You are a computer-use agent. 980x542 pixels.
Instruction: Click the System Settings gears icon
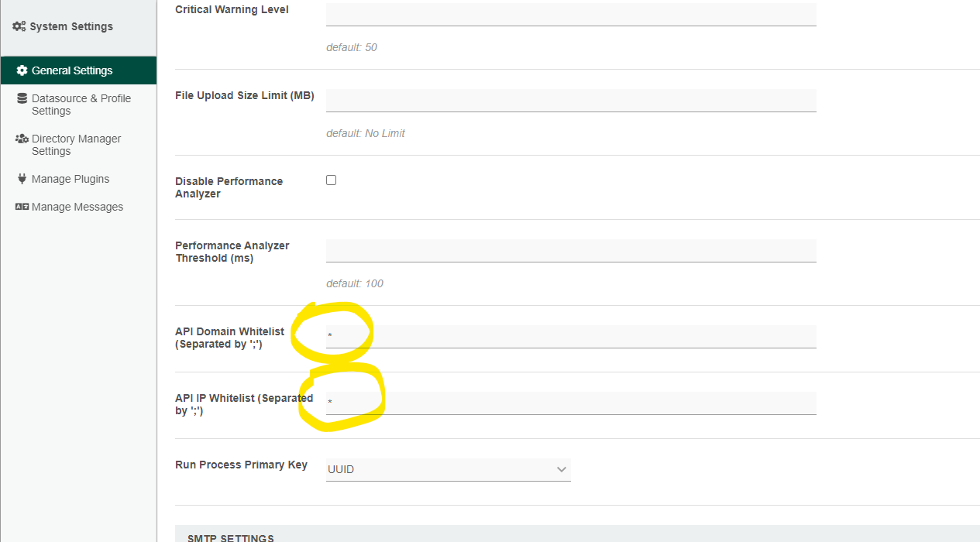[x=19, y=26]
